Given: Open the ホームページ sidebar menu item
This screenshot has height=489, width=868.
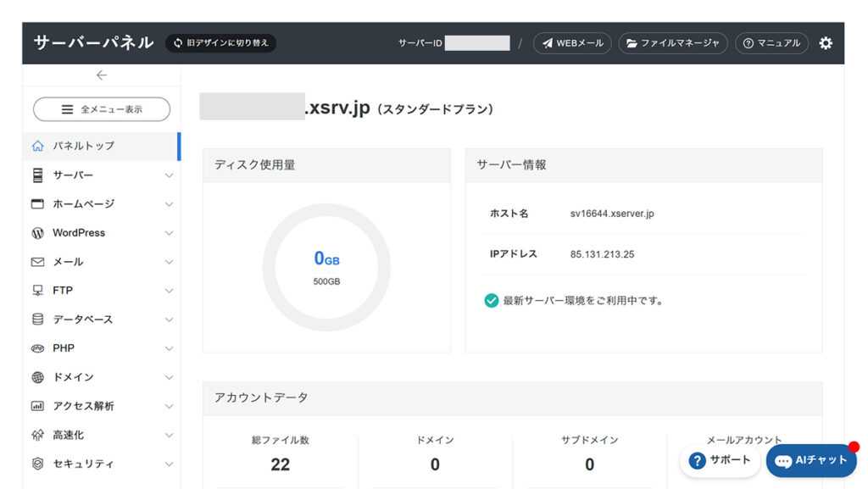Looking at the screenshot, I should click(x=83, y=204).
